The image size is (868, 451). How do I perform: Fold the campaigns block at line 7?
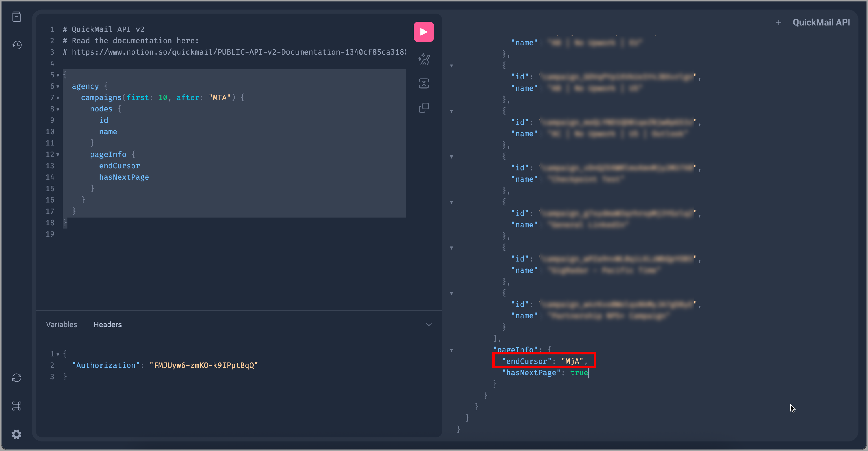pos(58,98)
